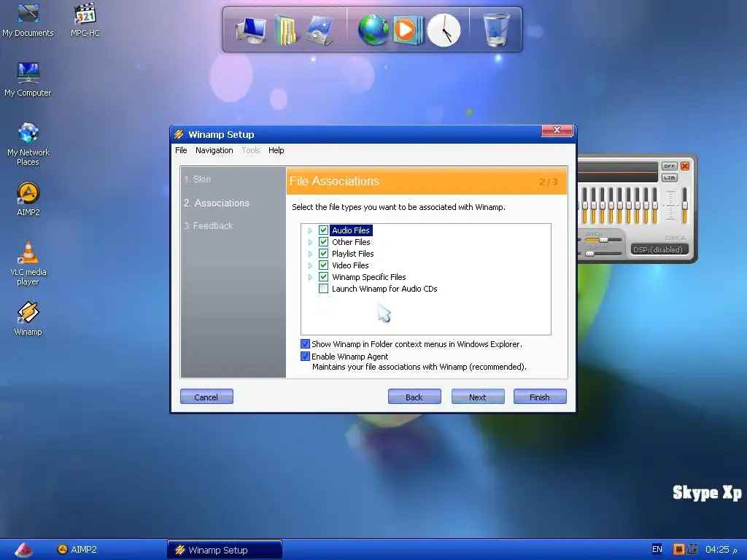Screen dimensions: 747x560
Task: Click the lower horizontal slider under pitch
Action: click(603, 253)
